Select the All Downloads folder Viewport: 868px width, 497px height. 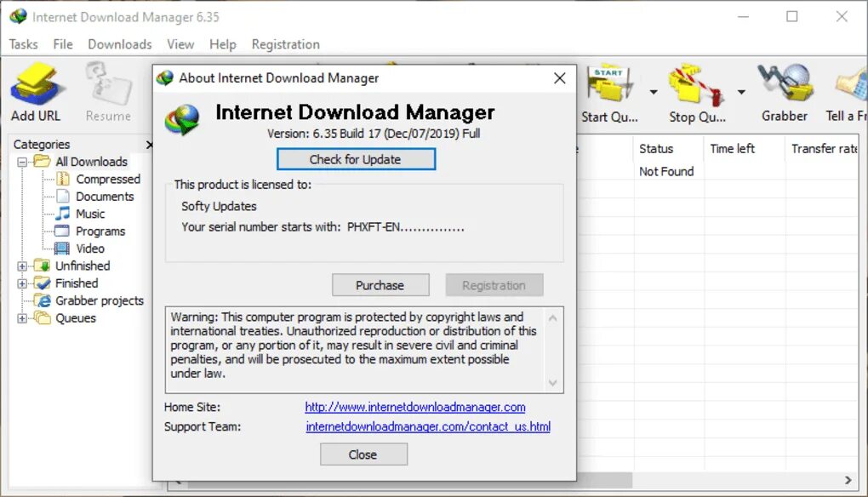coord(91,162)
